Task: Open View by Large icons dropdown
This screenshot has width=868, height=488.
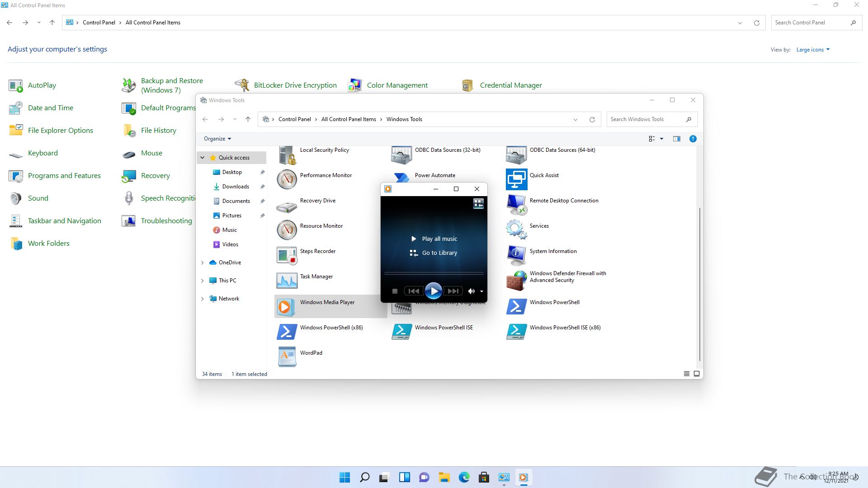Action: tap(813, 50)
